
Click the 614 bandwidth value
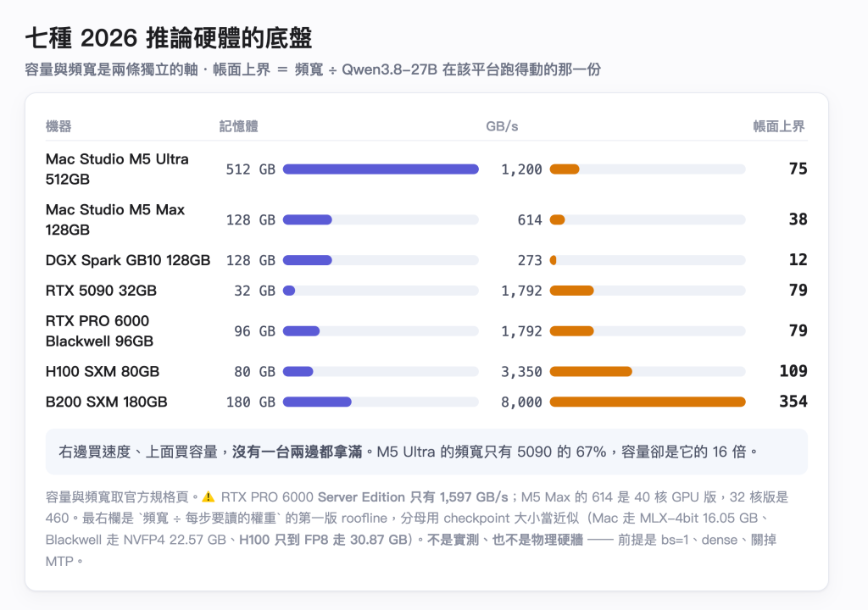tap(530, 219)
